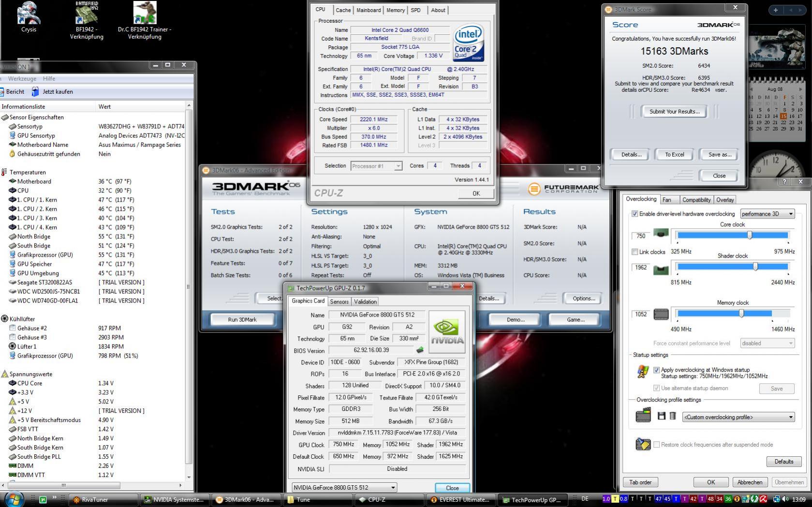Click the shader clock value field 1962
This screenshot has width=812, height=507.
tap(641, 267)
